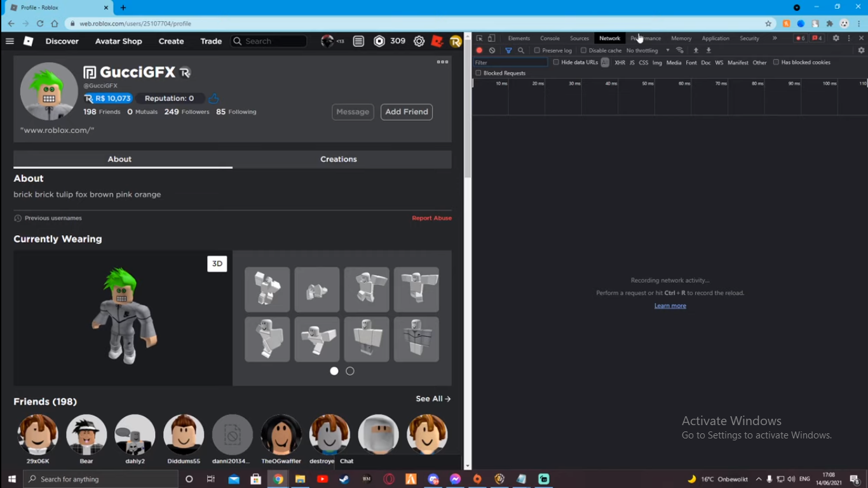
Task: Open the Roblox notifications list icon
Action: coord(359,41)
